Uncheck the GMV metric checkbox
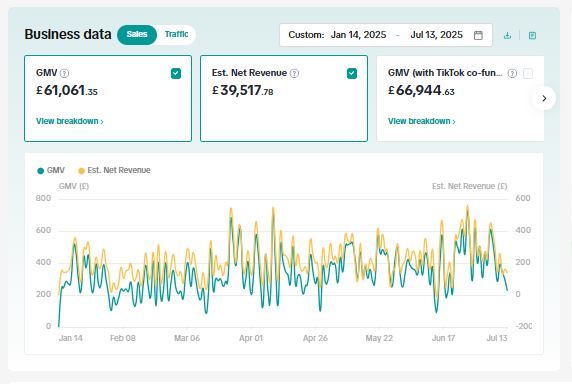572x384 pixels. [x=176, y=73]
